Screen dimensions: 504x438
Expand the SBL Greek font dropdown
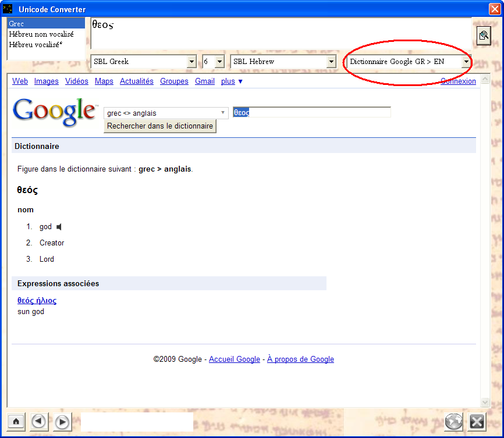[191, 62]
